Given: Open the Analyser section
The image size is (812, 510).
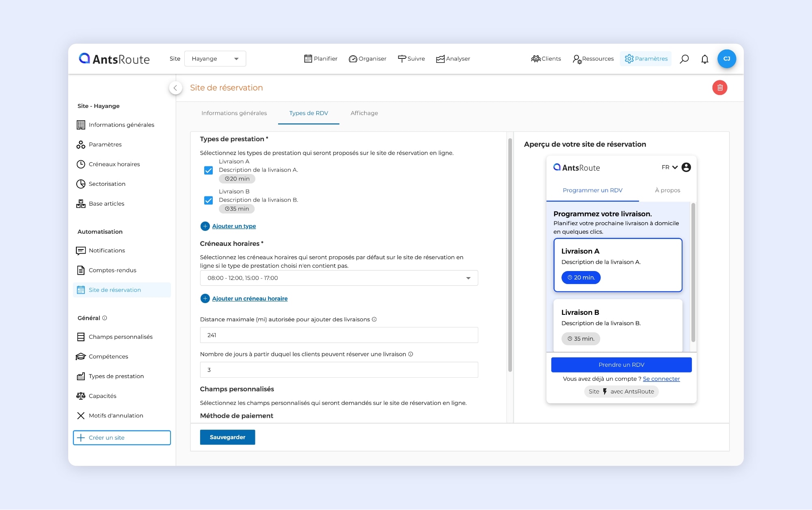Looking at the screenshot, I should coord(453,58).
